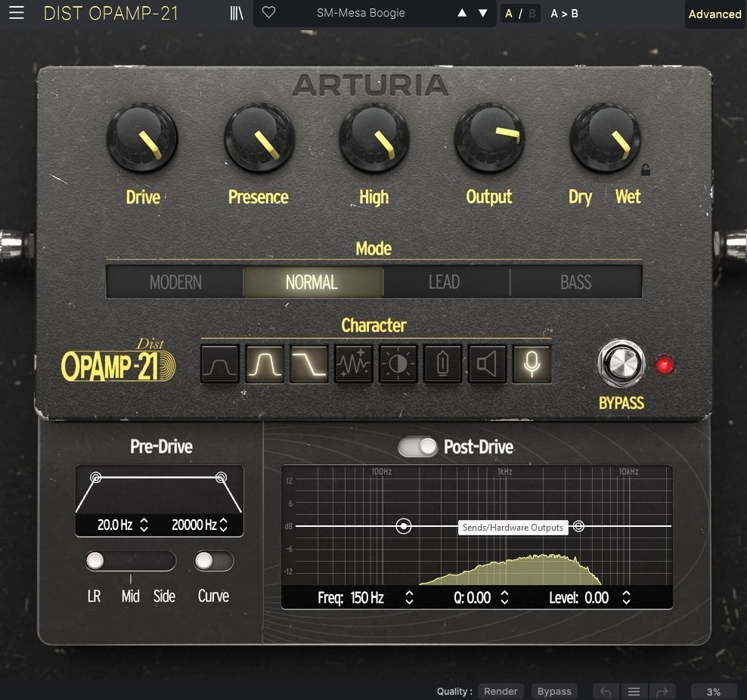Favorite the preset with the heart icon
Screen dimensions: 747x700
coord(268,12)
